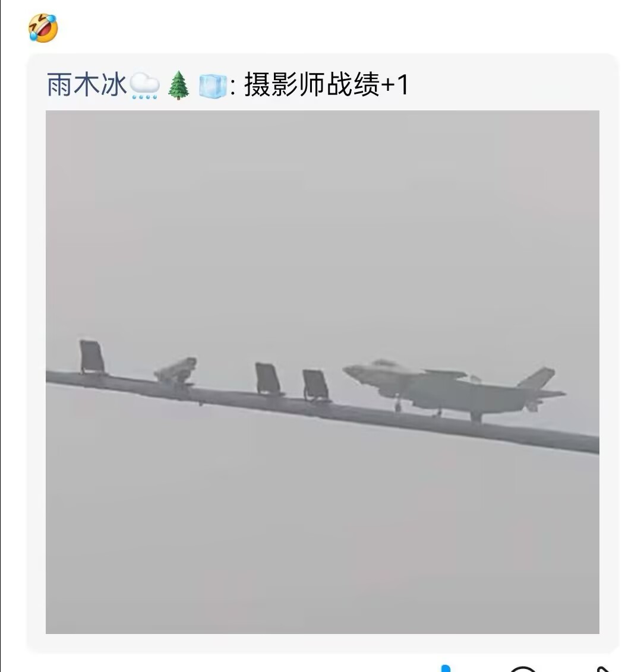
Task: Open the 雨木冰 user profile link
Action: (x=87, y=84)
